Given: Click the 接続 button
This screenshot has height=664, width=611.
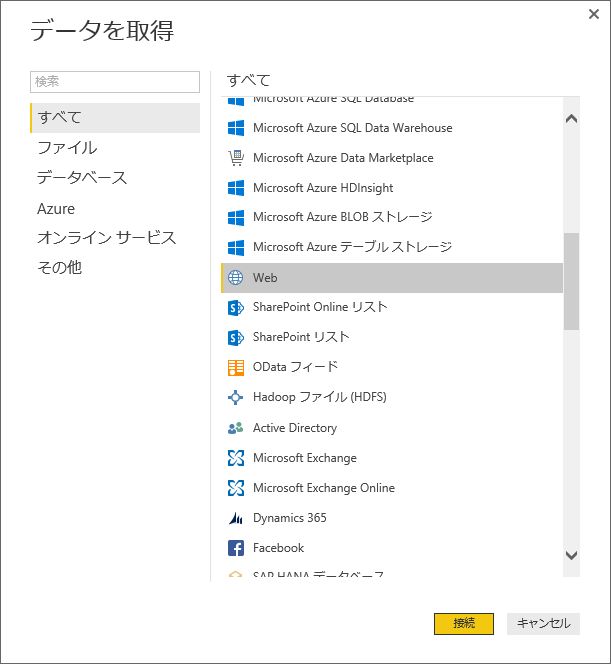Looking at the screenshot, I should [x=464, y=623].
